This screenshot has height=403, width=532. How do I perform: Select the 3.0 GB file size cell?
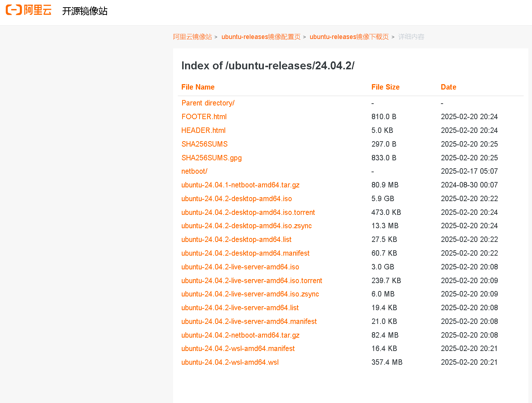pos(383,267)
